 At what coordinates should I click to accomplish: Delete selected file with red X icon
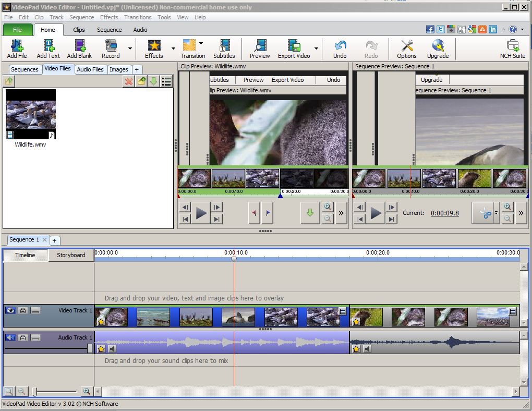click(129, 81)
